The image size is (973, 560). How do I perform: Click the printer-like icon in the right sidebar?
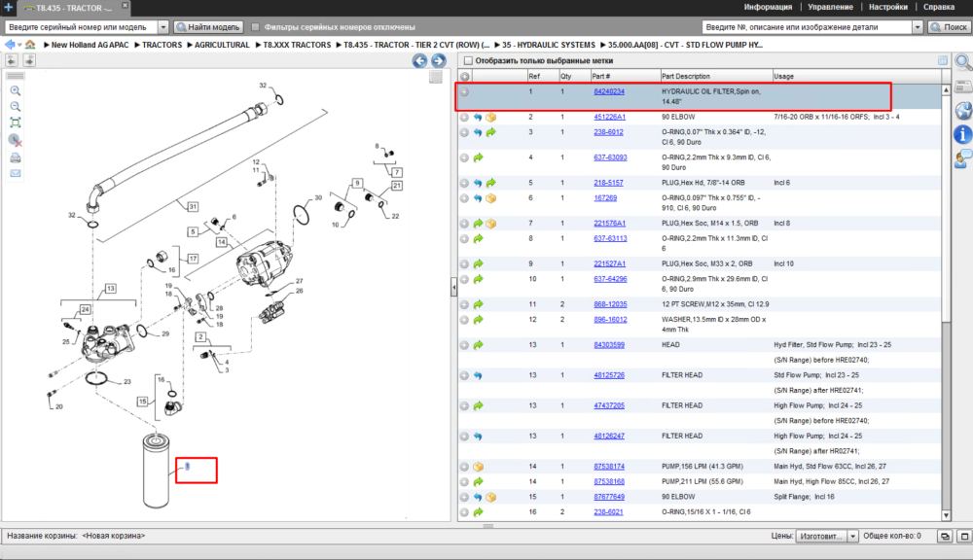(963, 87)
